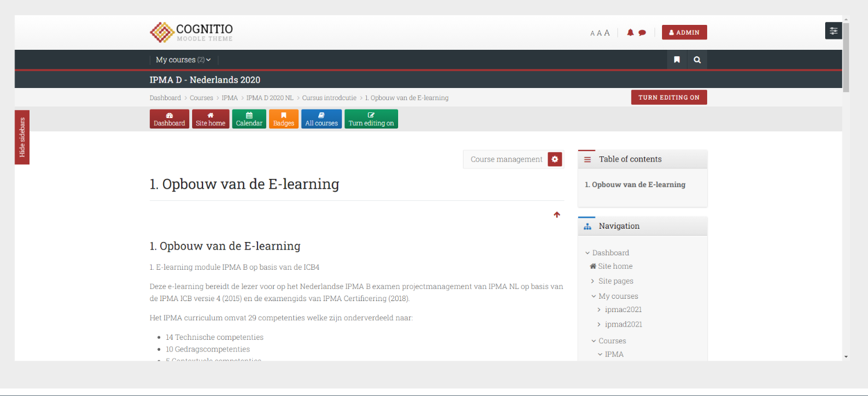Open the messages speech bubble icon

pyautogui.click(x=642, y=33)
